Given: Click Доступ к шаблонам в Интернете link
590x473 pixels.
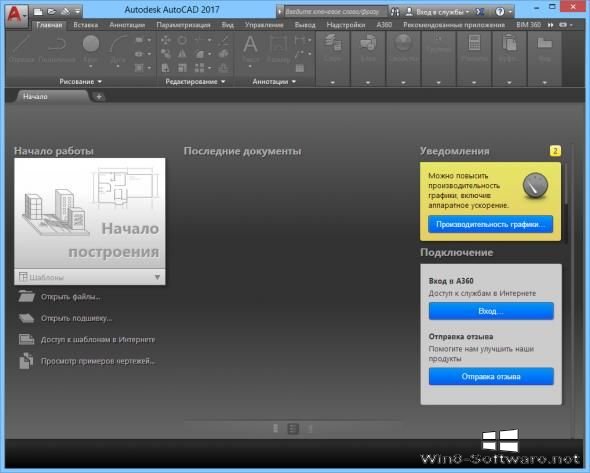Looking at the screenshot, I should pos(98,340).
